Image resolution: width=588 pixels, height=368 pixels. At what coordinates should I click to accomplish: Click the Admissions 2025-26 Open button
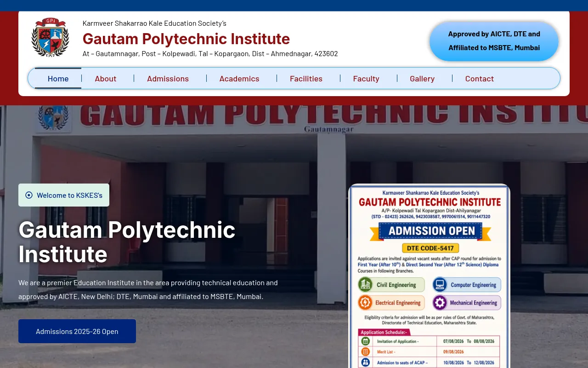coord(77,331)
